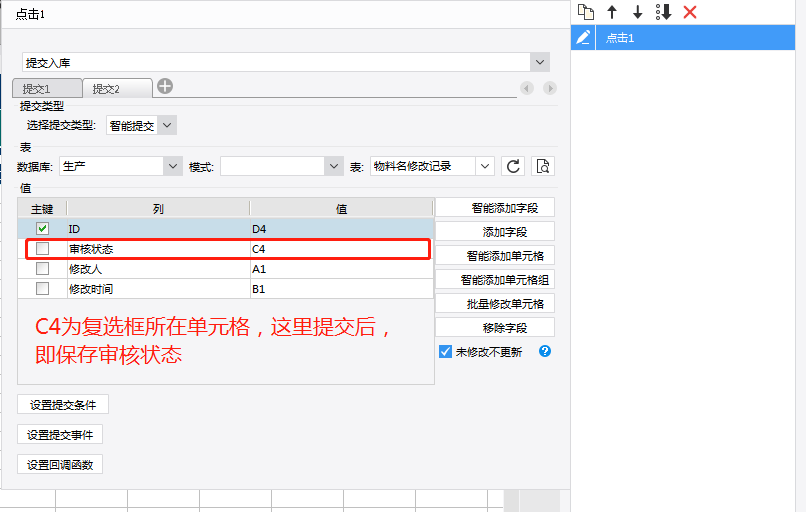Select the ID column cell
The width and height of the screenshot is (806, 512).
click(158, 229)
